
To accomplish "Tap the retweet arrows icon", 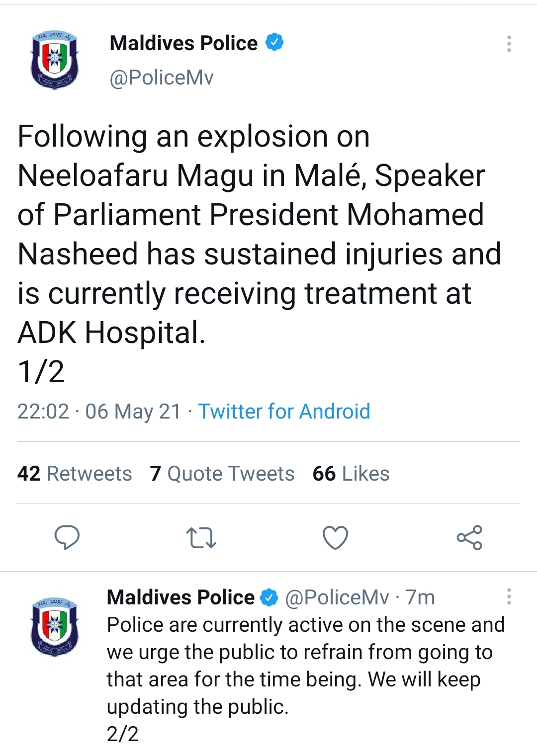I will 201,538.
